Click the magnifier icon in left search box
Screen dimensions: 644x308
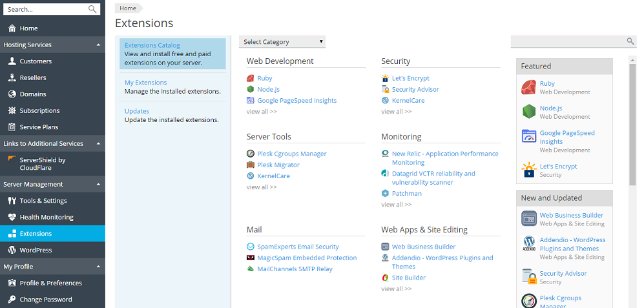tap(92, 10)
